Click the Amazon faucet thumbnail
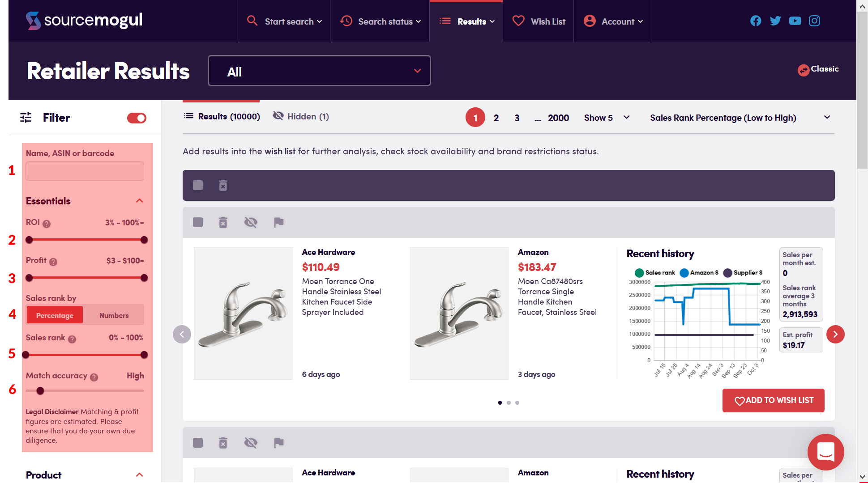The width and height of the screenshot is (868, 483). 459,314
